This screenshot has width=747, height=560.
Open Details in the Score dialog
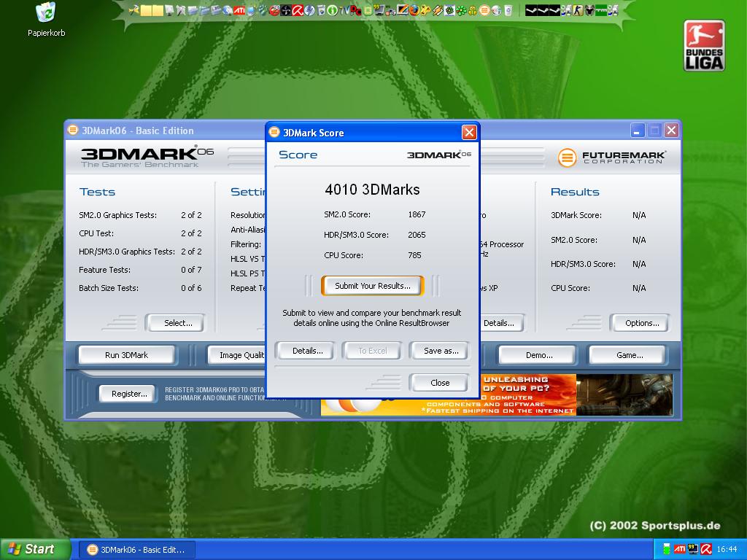pos(307,351)
